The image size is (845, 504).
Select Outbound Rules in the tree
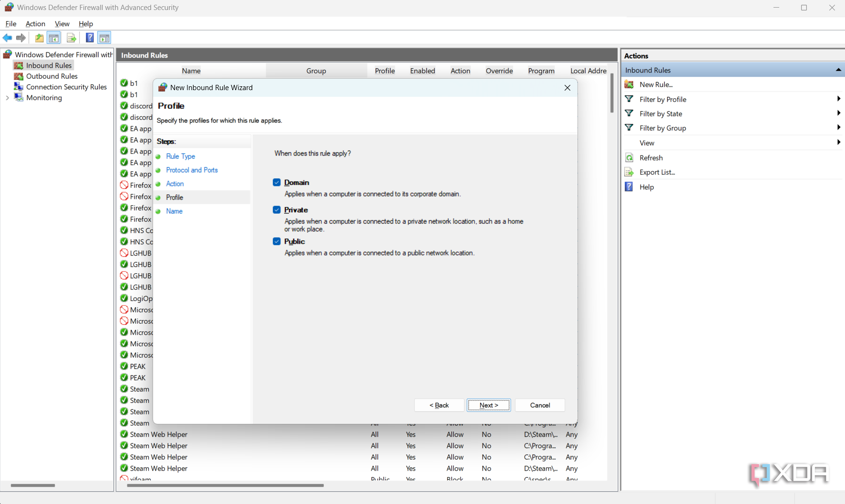pos(52,76)
